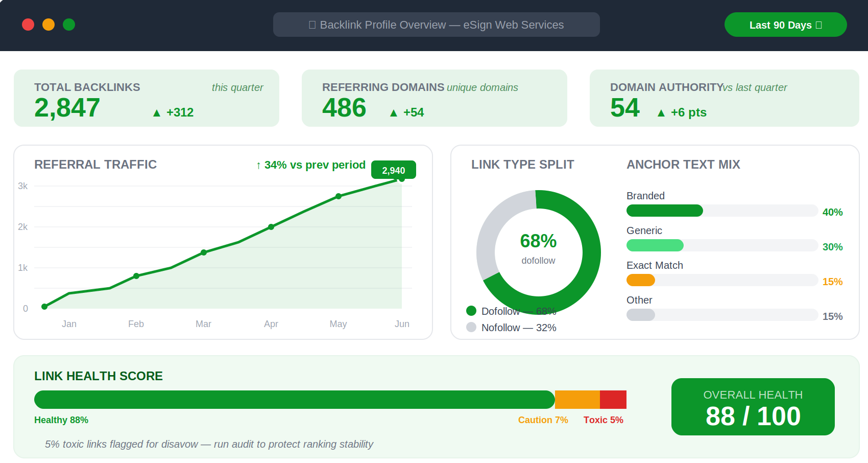The width and height of the screenshot is (868, 463).
Task: Click the Total Backlinks value 2,847
Action: tap(67, 108)
